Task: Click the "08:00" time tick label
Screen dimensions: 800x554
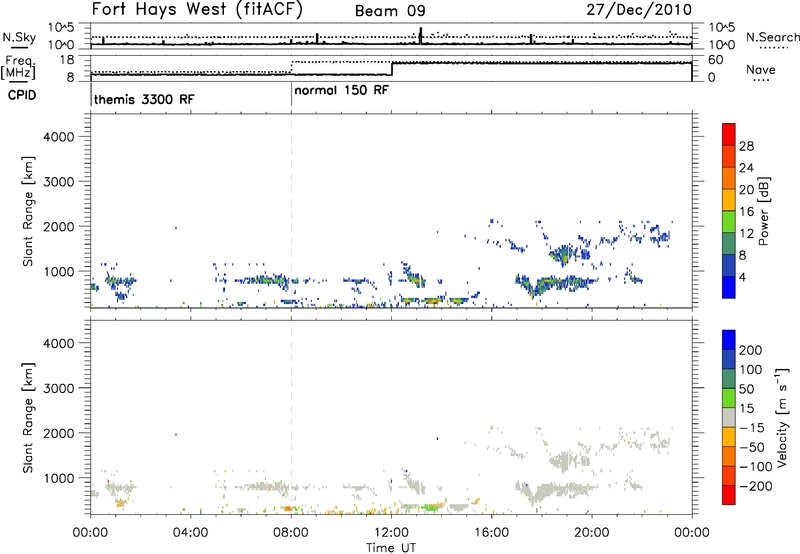Action: [x=291, y=533]
